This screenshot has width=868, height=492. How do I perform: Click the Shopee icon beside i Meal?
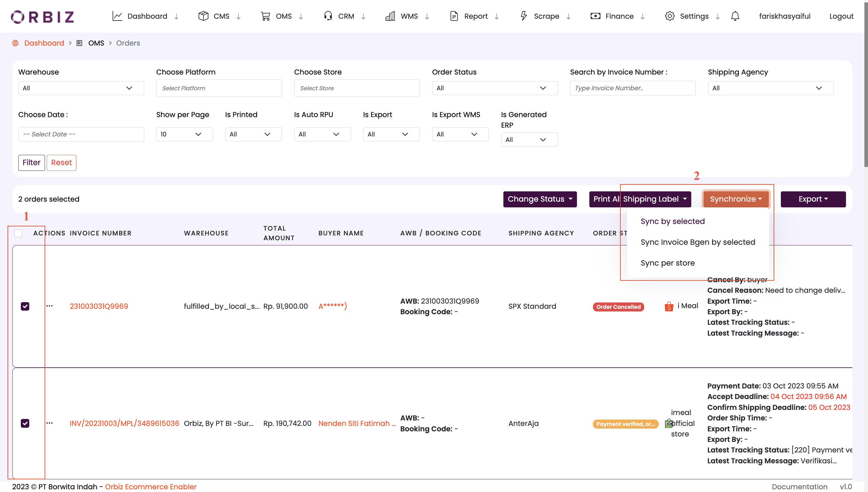669,306
